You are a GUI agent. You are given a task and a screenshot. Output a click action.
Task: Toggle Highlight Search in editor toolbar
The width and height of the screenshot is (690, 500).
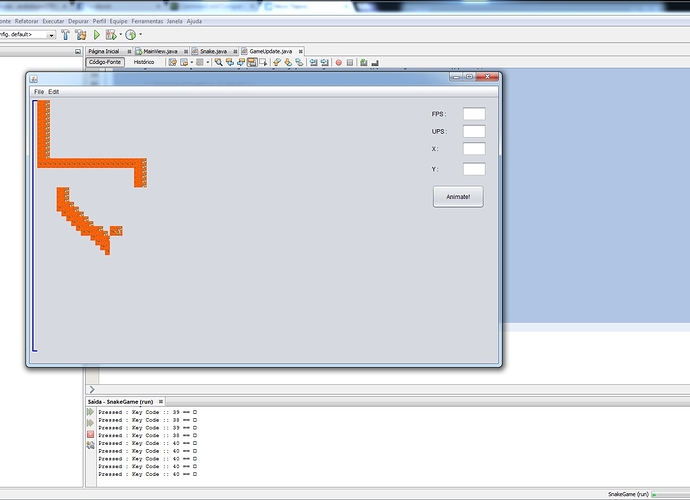click(252, 62)
